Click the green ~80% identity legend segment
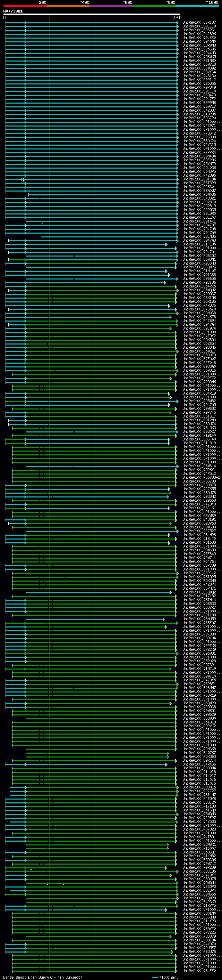The height and width of the screenshot is (980, 222). tap(154, 6)
